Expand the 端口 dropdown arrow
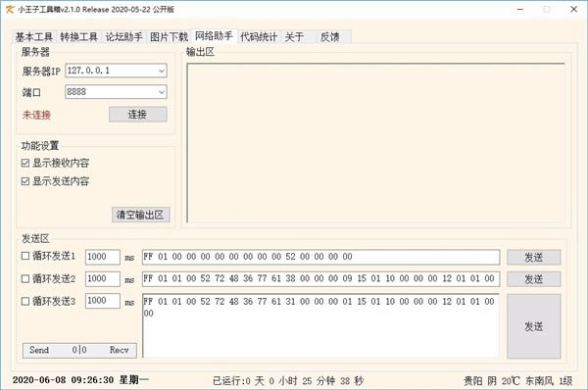This screenshot has height=390, width=588. pyautogui.click(x=162, y=92)
